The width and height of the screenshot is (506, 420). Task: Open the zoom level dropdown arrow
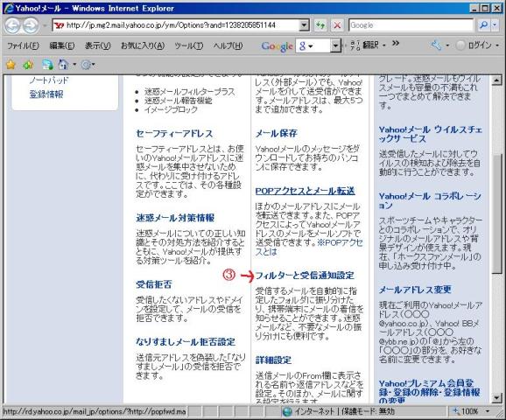pyautogui.click(x=488, y=411)
